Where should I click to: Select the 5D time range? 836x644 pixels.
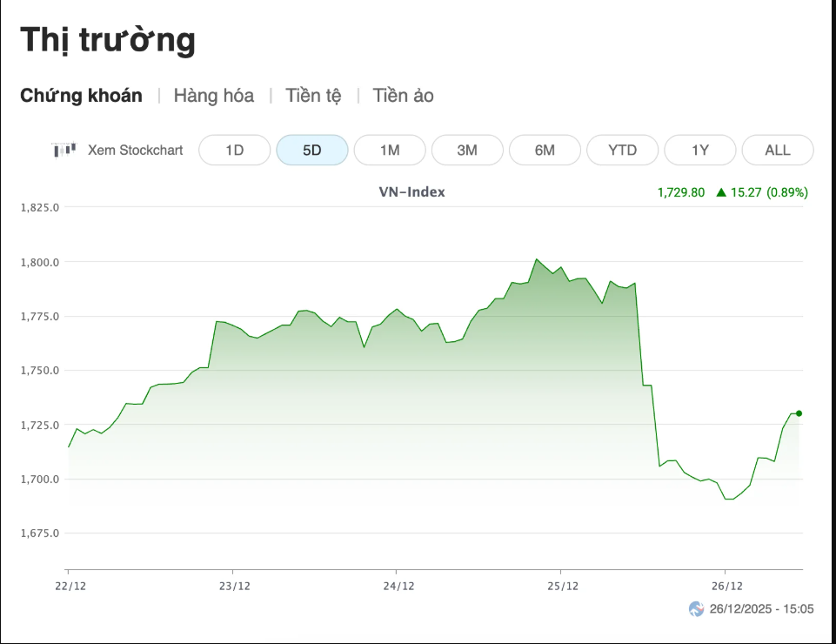(x=312, y=150)
